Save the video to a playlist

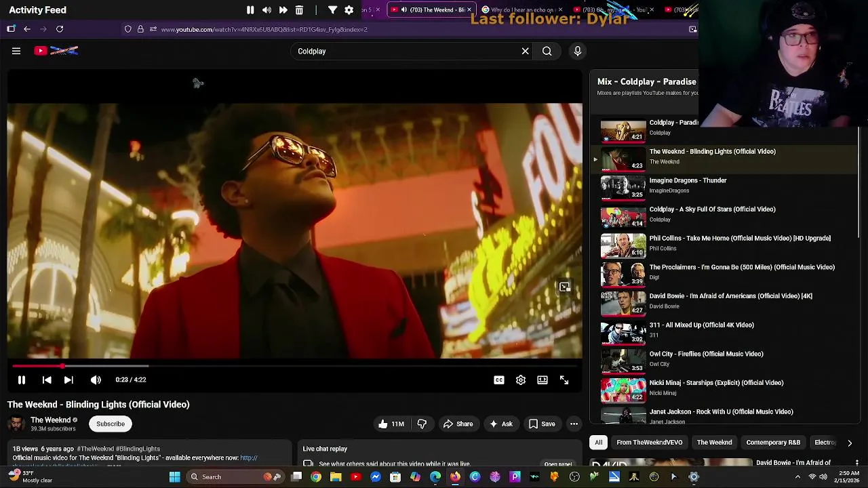pos(542,424)
